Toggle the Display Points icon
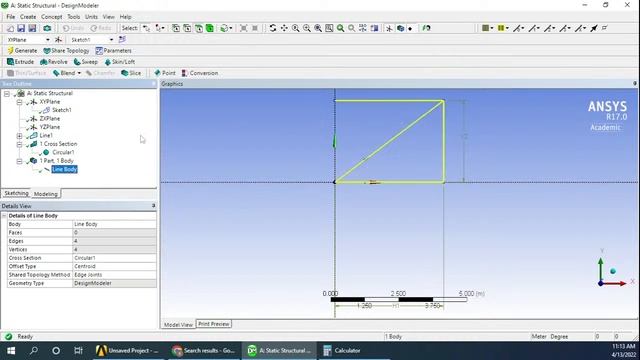This screenshot has width=640, height=360. 410,28
